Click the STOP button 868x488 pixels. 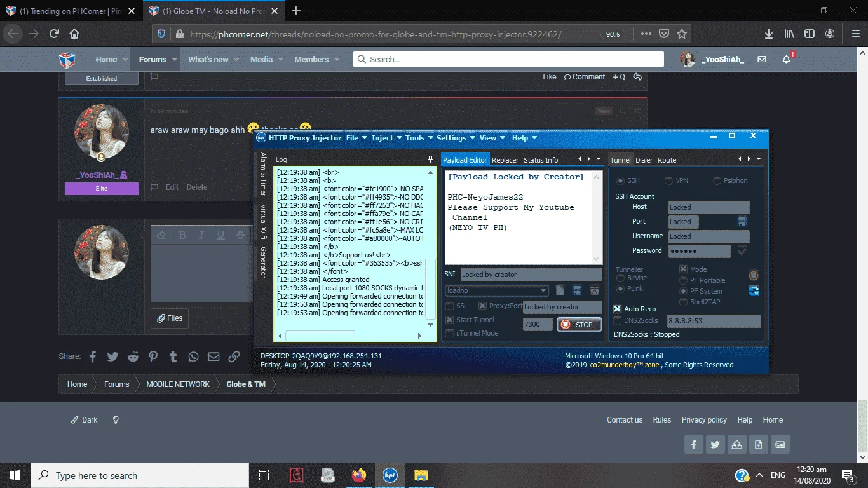pos(579,325)
